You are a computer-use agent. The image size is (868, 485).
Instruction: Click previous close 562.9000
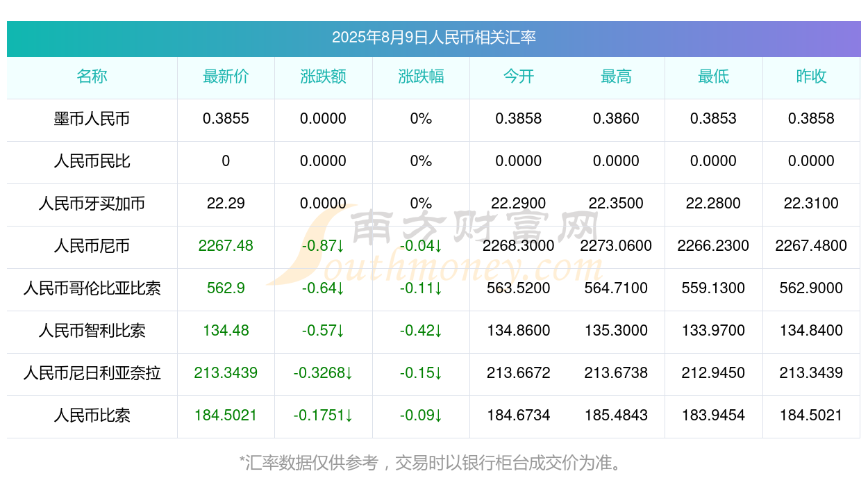(x=811, y=288)
